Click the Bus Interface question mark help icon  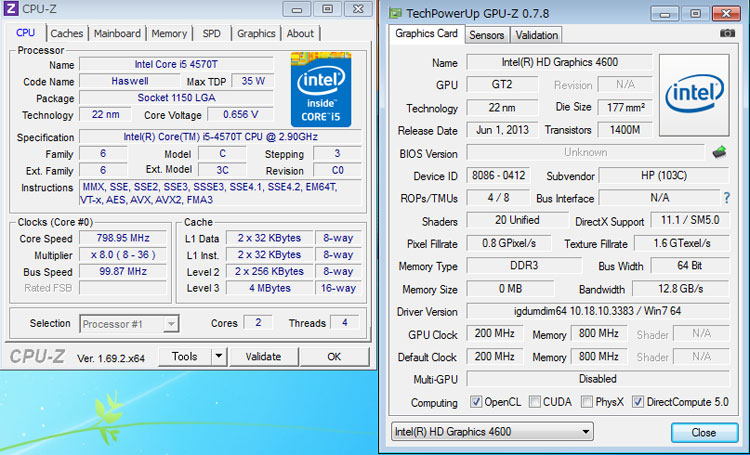click(727, 198)
